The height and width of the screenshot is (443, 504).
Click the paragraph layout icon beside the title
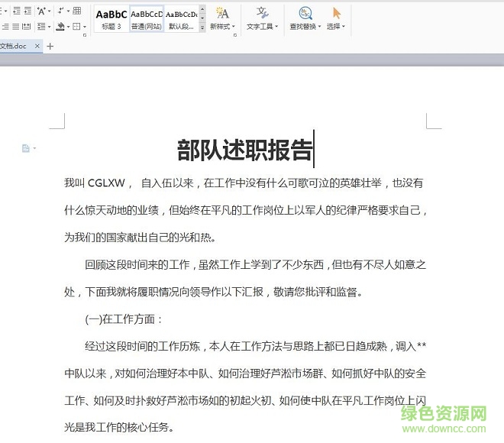(x=26, y=148)
